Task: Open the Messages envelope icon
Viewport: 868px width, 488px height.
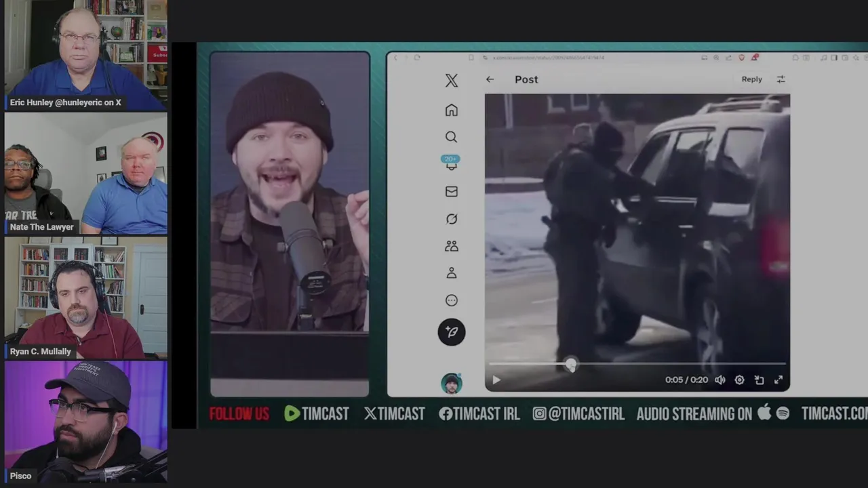Action: point(452,192)
